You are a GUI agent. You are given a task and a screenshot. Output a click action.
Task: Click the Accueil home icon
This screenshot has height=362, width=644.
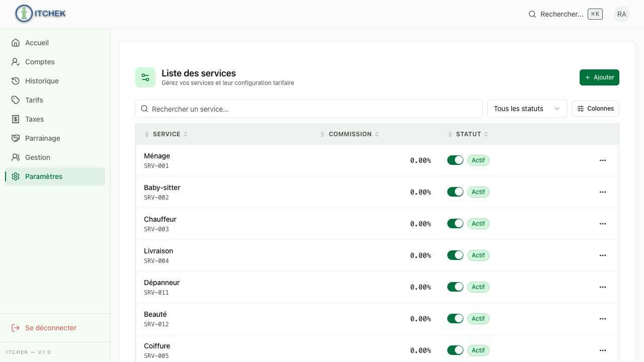pyautogui.click(x=16, y=43)
